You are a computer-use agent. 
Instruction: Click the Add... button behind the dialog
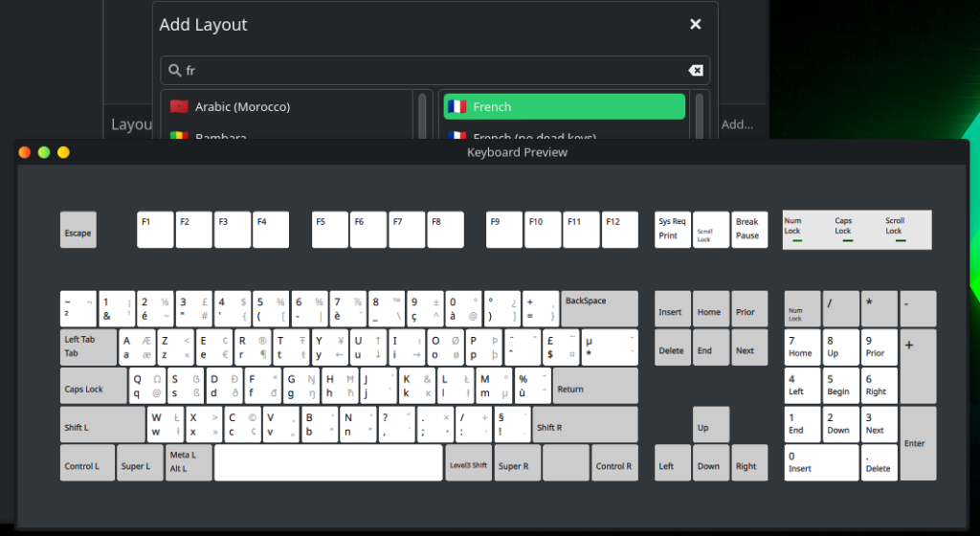pos(737,124)
